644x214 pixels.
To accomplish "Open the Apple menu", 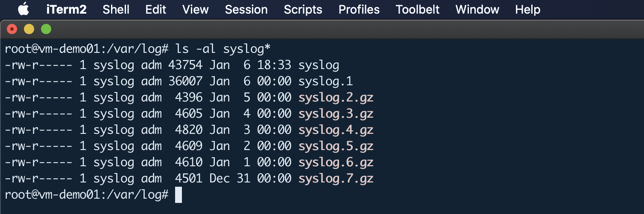I will coord(23,9).
